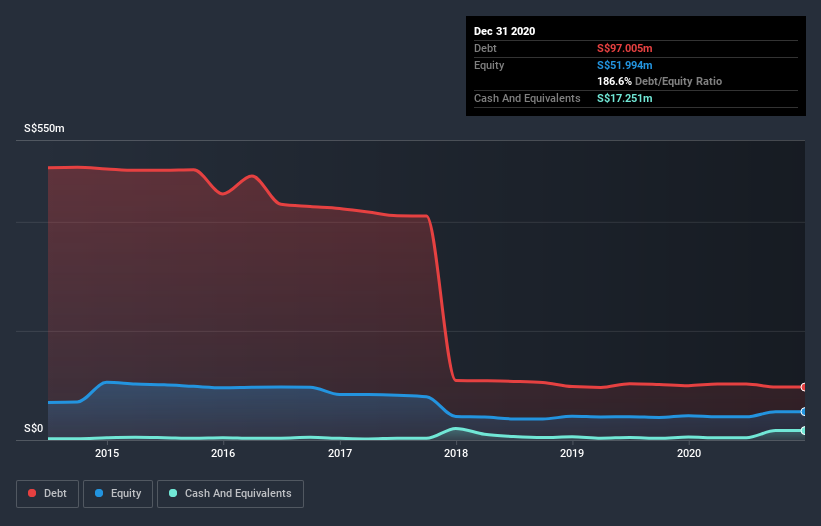Click the S$97.005m debt value

pyautogui.click(x=625, y=48)
